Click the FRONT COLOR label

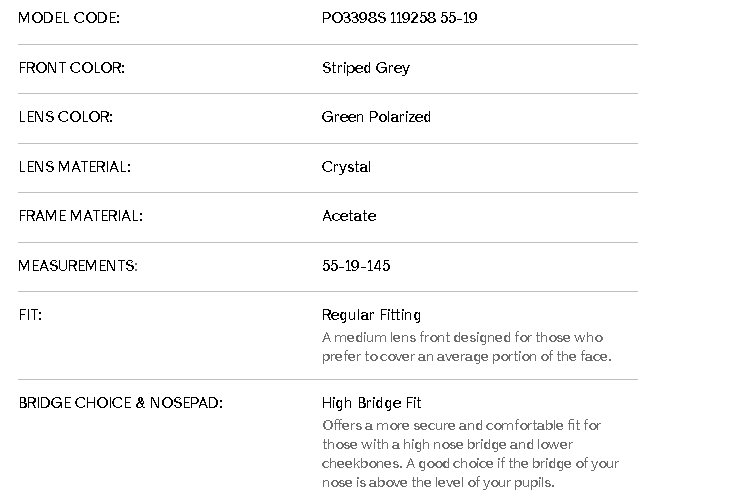point(71,68)
